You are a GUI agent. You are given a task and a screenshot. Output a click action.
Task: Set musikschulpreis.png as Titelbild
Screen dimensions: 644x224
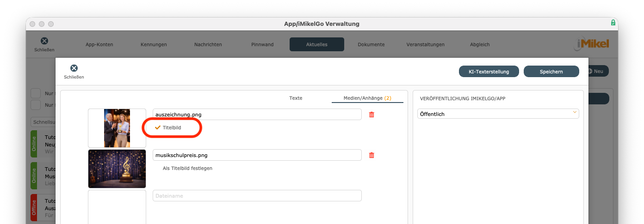(x=187, y=168)
